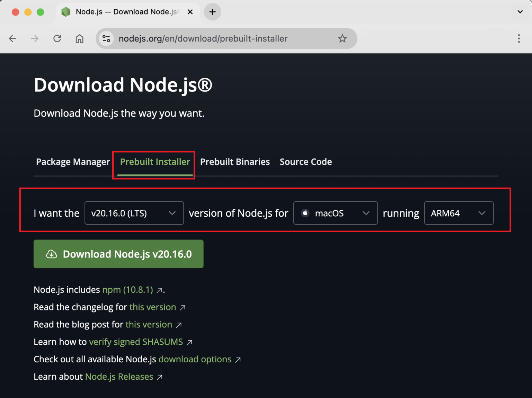Click the download cloud icon on the green button

[x=51, y=254]
